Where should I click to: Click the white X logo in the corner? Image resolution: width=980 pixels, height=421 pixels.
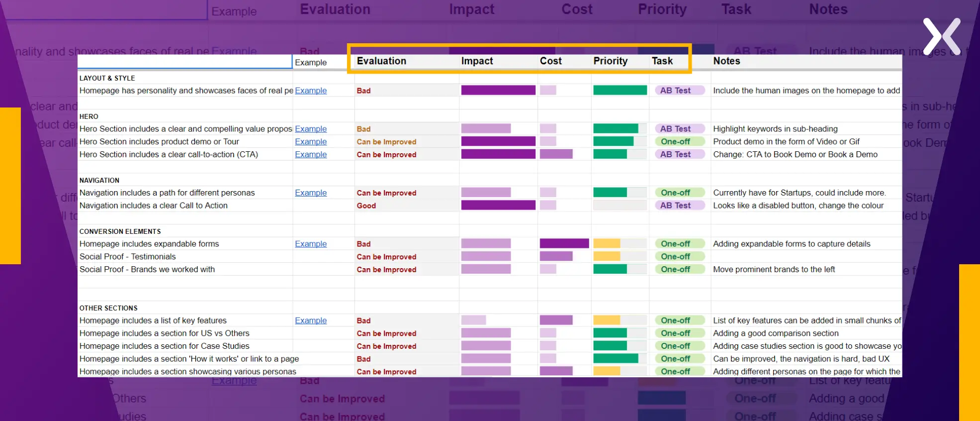(942, 37)
